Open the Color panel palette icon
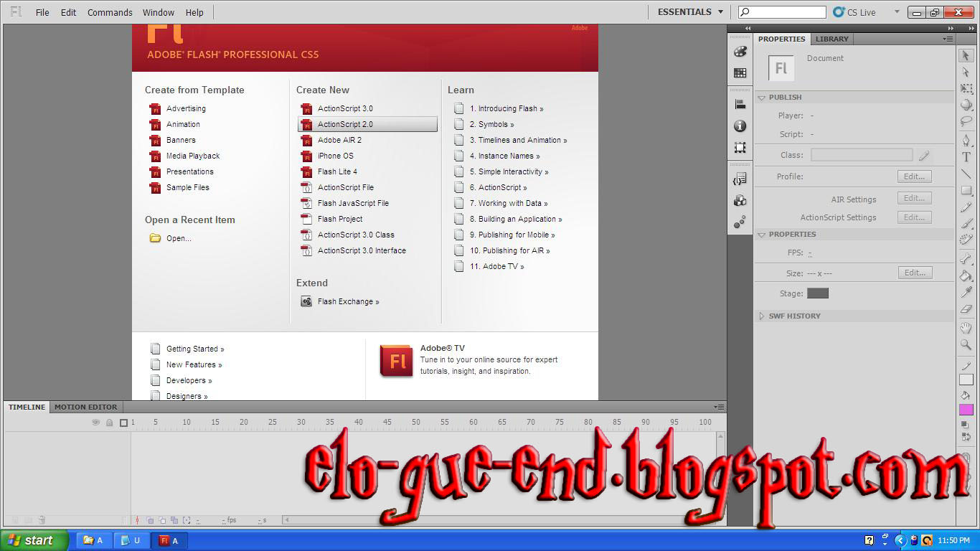 [x=740, y=52]
